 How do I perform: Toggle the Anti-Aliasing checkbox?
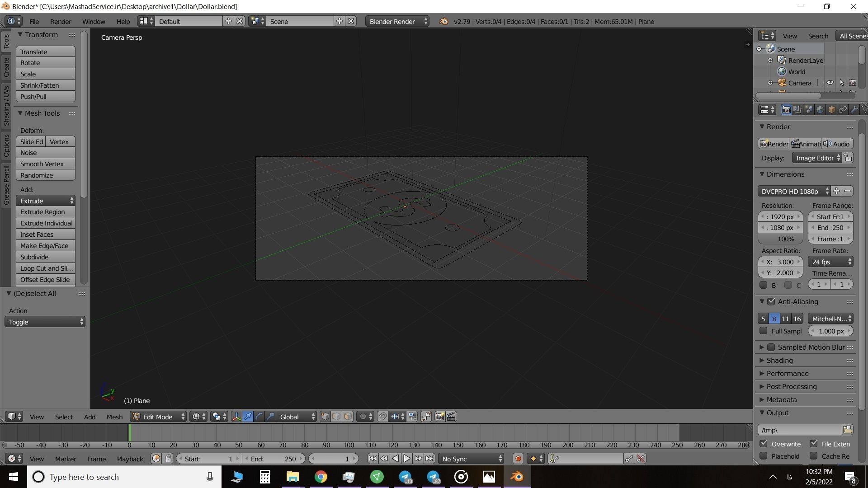pos(771,301)
